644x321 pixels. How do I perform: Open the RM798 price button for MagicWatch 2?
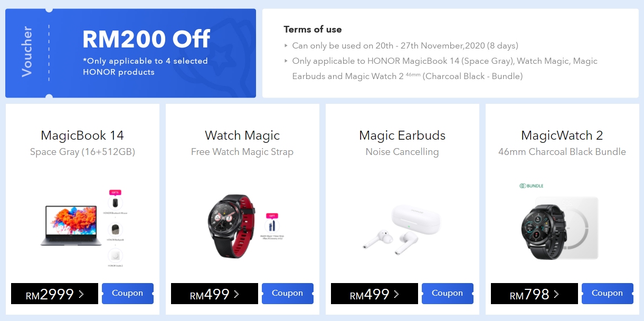[x=534, y=294]
